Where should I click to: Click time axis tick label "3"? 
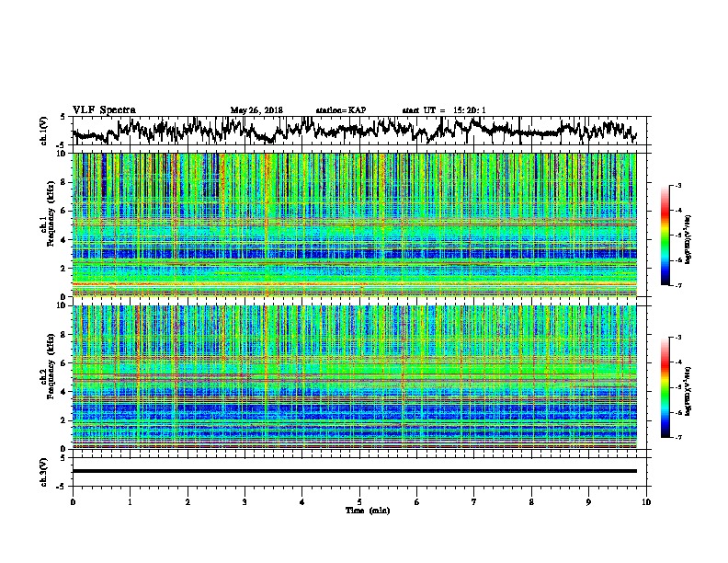click(x=245, y=501)
